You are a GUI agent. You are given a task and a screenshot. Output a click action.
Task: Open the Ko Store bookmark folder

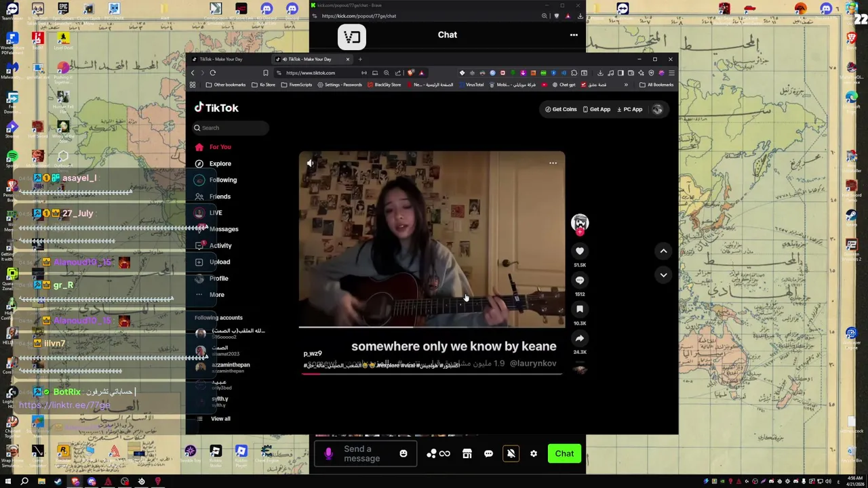(264, 85)
